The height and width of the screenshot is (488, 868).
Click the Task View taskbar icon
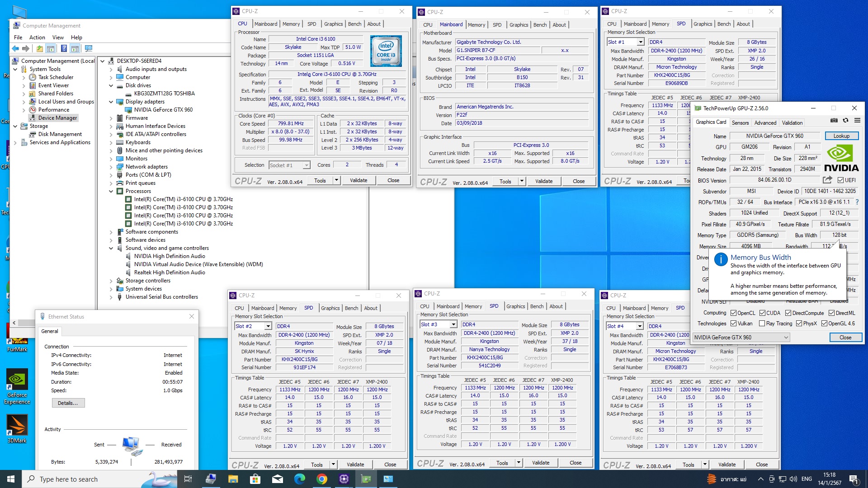[x=188, y=479]
